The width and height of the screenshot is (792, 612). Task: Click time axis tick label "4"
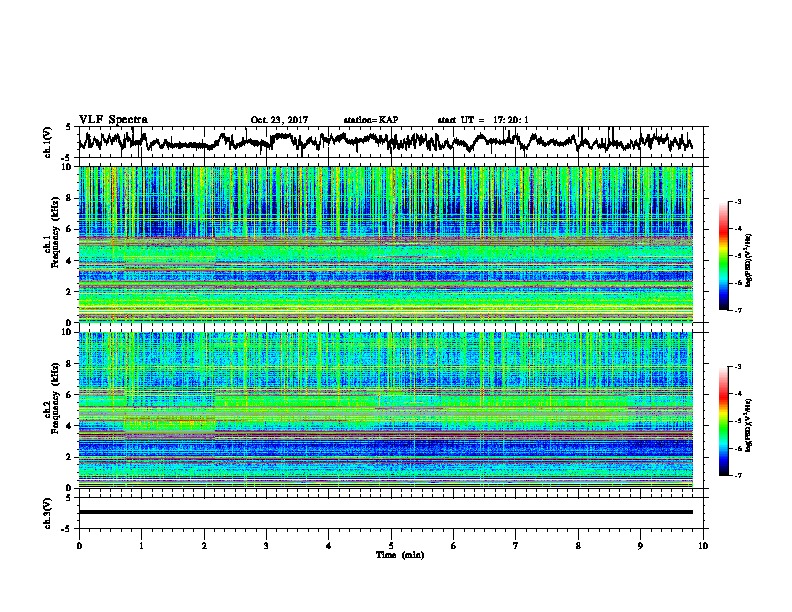pos(329,546)
